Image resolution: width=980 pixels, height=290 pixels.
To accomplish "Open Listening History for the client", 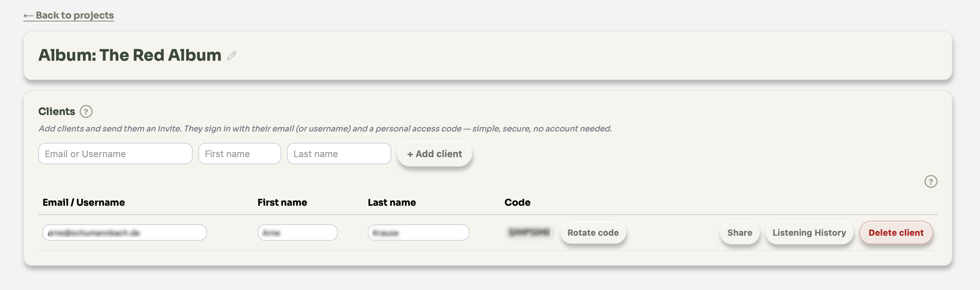I will 809,232.
